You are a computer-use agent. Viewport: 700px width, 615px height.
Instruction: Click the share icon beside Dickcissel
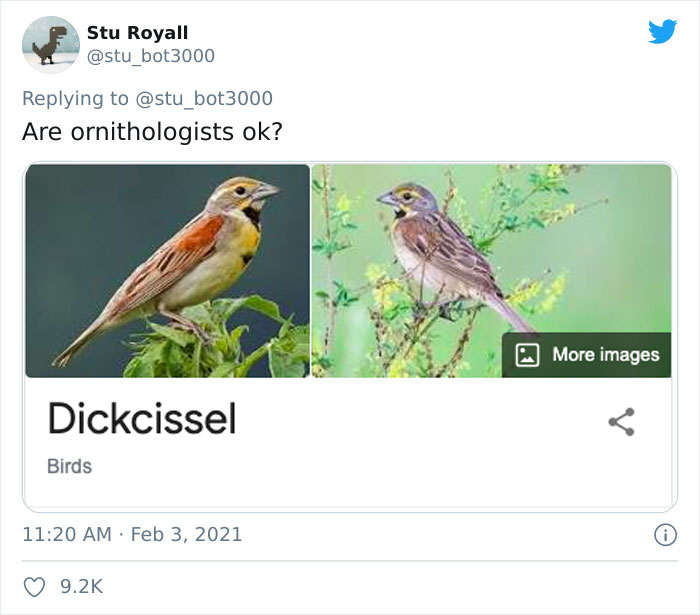pos(621,421)
